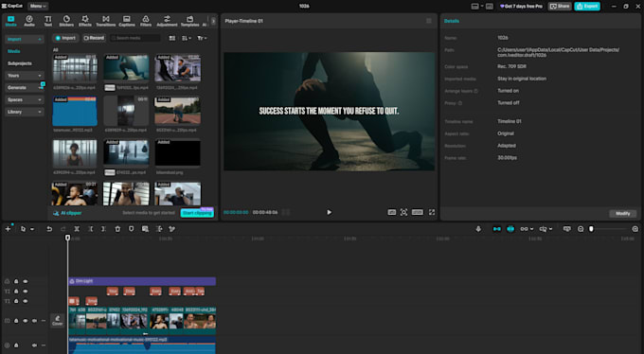This screenshot has width=644, height=354.
Task: Open the media filter dropdown
Action: 202,38
